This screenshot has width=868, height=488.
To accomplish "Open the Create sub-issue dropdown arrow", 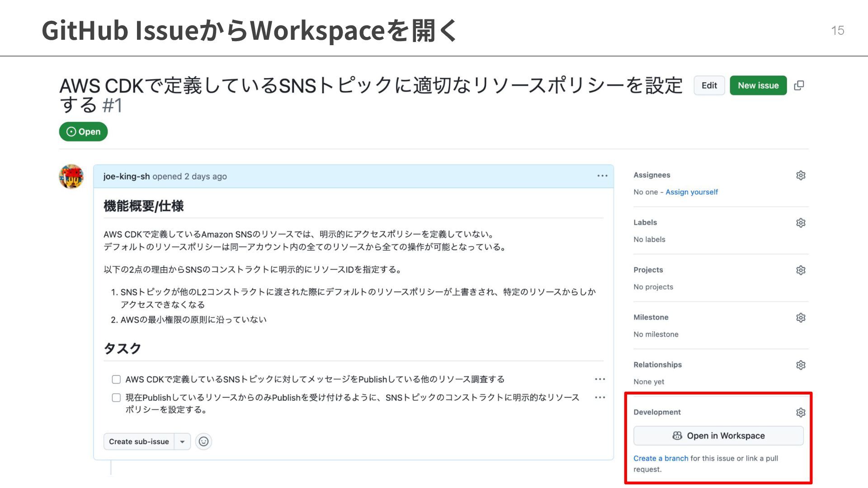I will (x=182, y=441).
